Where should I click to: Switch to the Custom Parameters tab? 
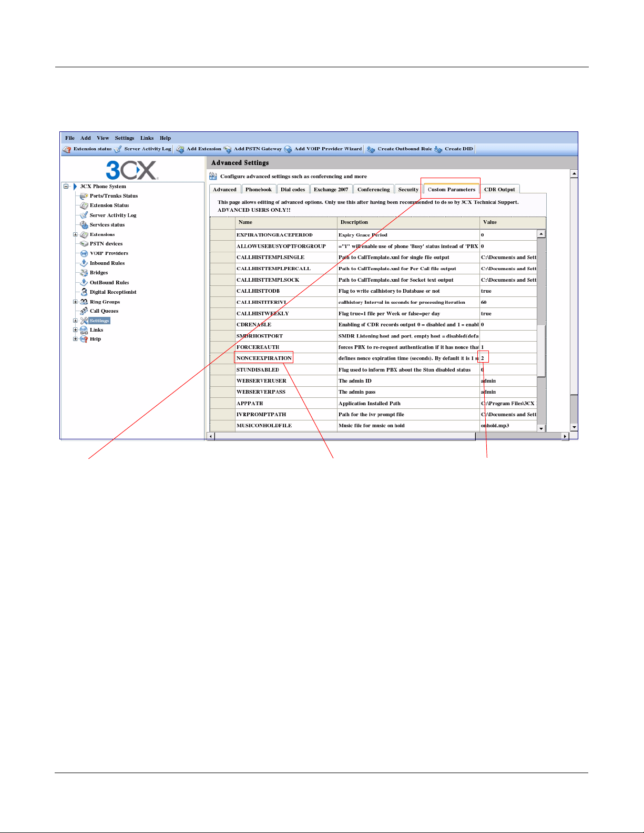452,189
